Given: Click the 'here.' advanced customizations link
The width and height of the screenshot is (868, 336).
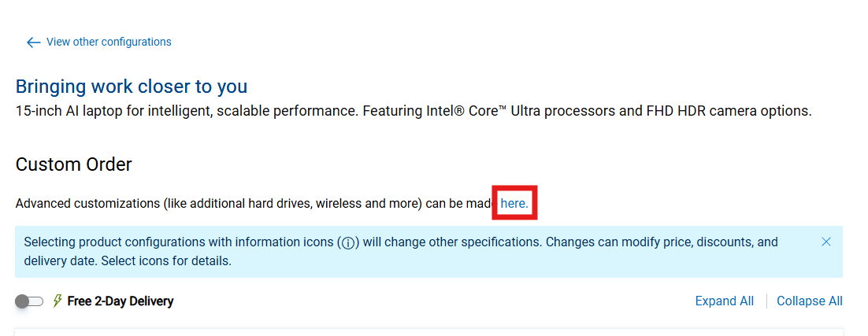Looking at the screenshot, I should (514, 203).
